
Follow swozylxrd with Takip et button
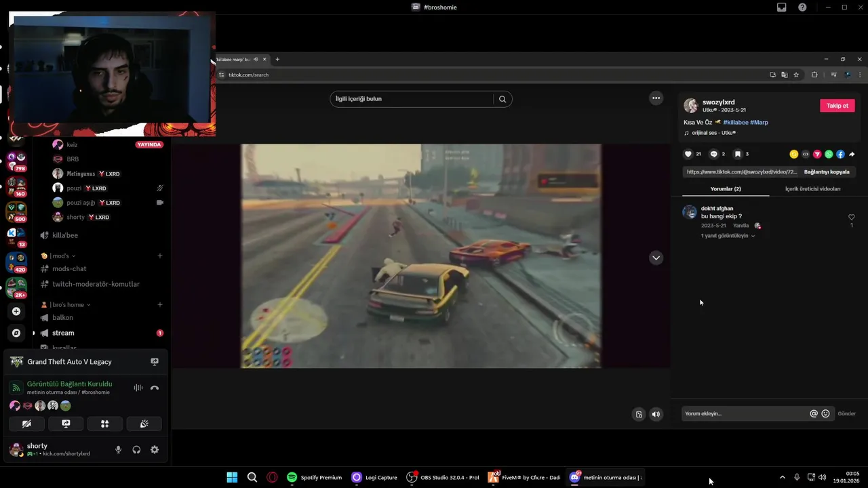pos(837,106)
